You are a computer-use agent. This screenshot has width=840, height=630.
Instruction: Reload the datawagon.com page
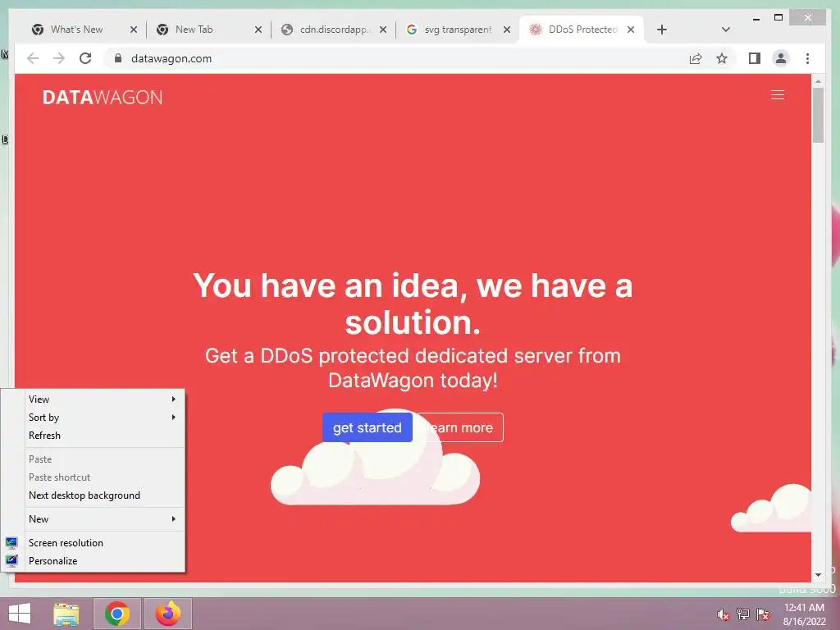[85, 58]
